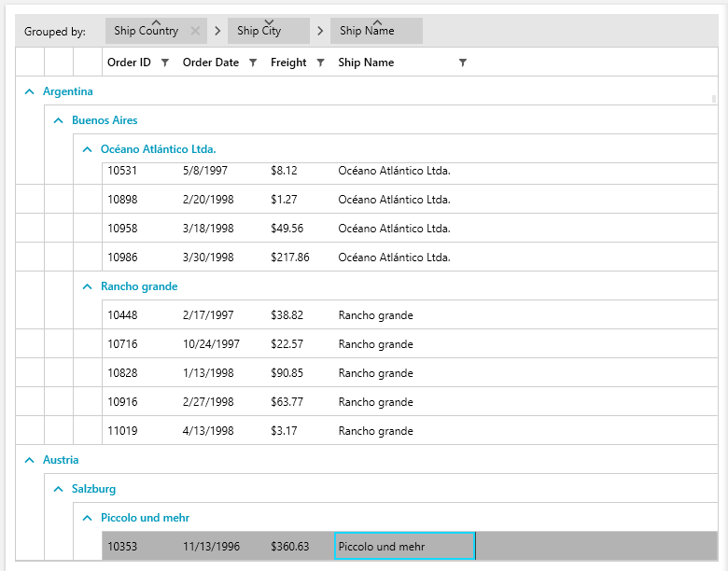Collapse the Austria group

(29, 460)
